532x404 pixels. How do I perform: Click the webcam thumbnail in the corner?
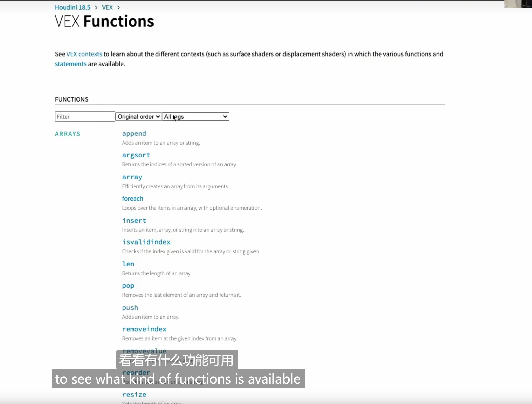tap(518, 4)
